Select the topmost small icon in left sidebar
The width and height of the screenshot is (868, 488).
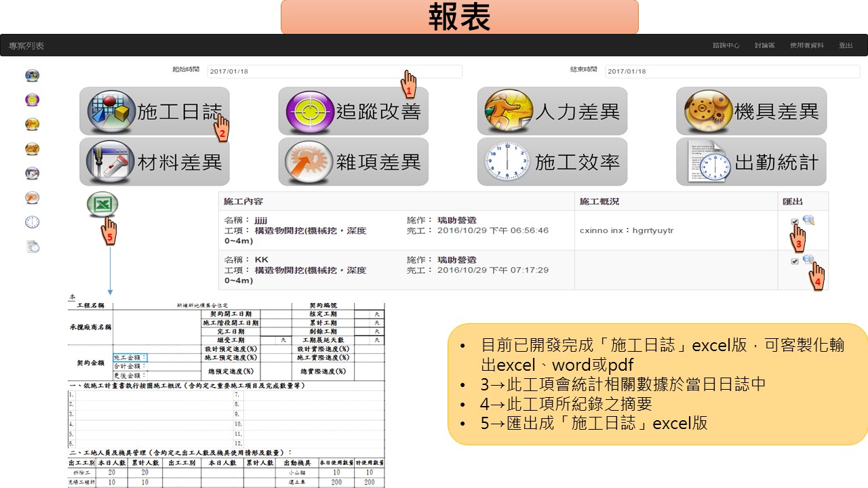coord(32,75)
